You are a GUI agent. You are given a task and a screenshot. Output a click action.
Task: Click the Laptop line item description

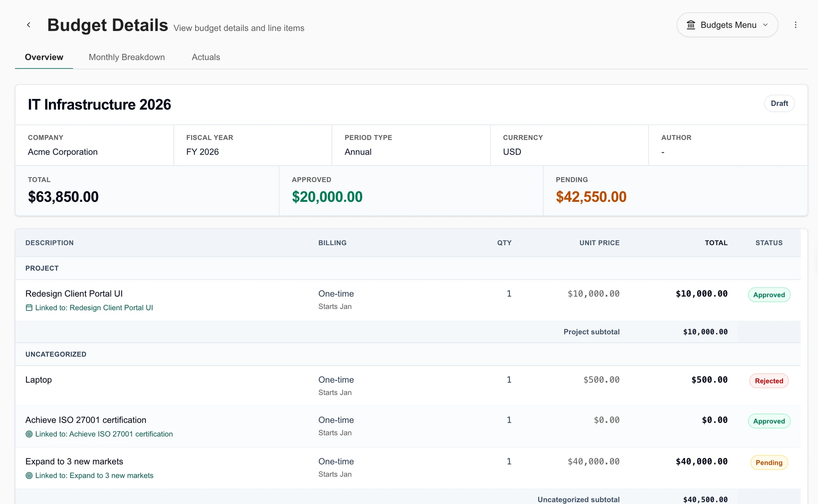(x=38, y=380)
